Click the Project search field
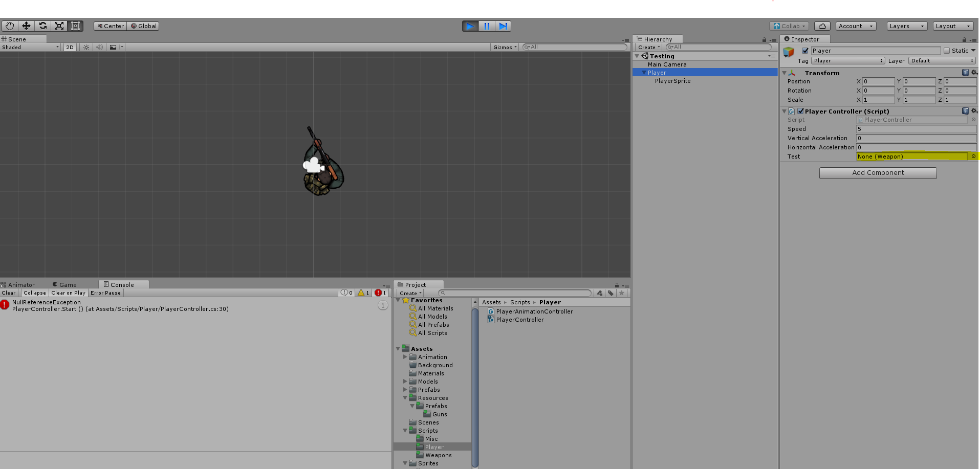The height and width of the screenshot is (469, 980). [515, 294]
